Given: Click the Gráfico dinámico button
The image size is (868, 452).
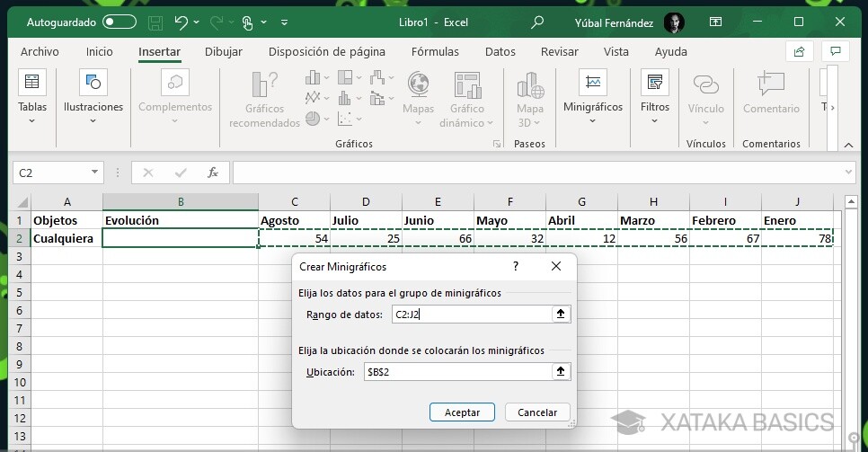Looking at the screenshot, I should (x=466, y=100).
